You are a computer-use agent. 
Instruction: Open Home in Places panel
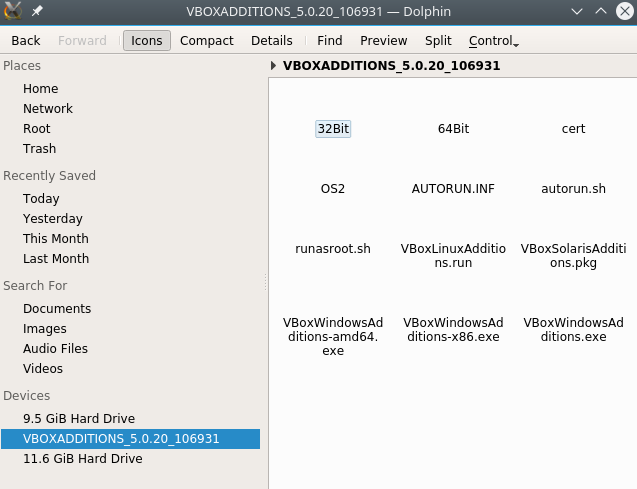(41, 89)
